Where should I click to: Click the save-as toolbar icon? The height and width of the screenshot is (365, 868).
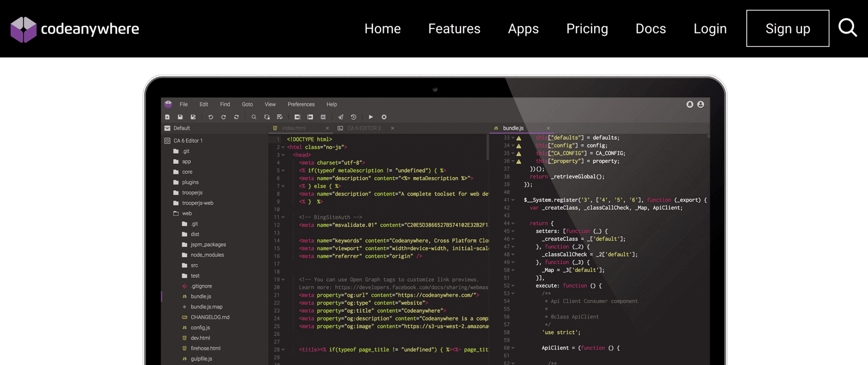click(x=193, y=117)
